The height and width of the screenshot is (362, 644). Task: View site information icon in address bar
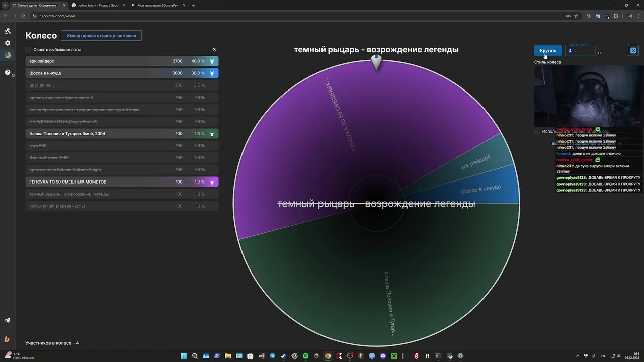click(x=34, y=16)
